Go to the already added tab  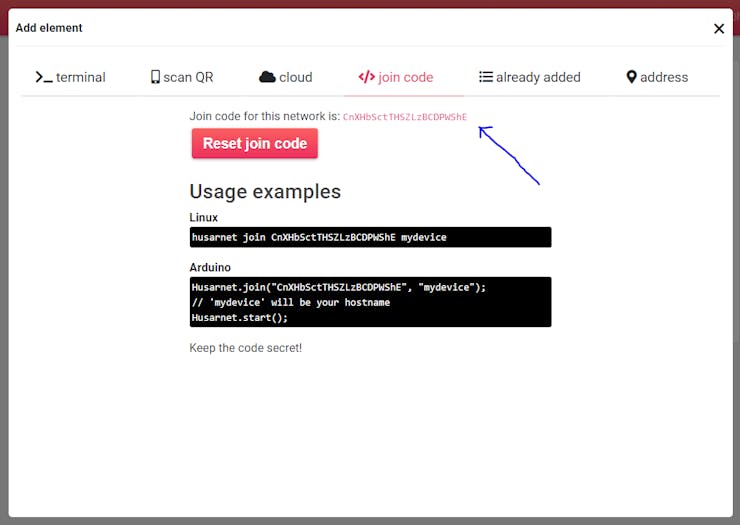530,77
